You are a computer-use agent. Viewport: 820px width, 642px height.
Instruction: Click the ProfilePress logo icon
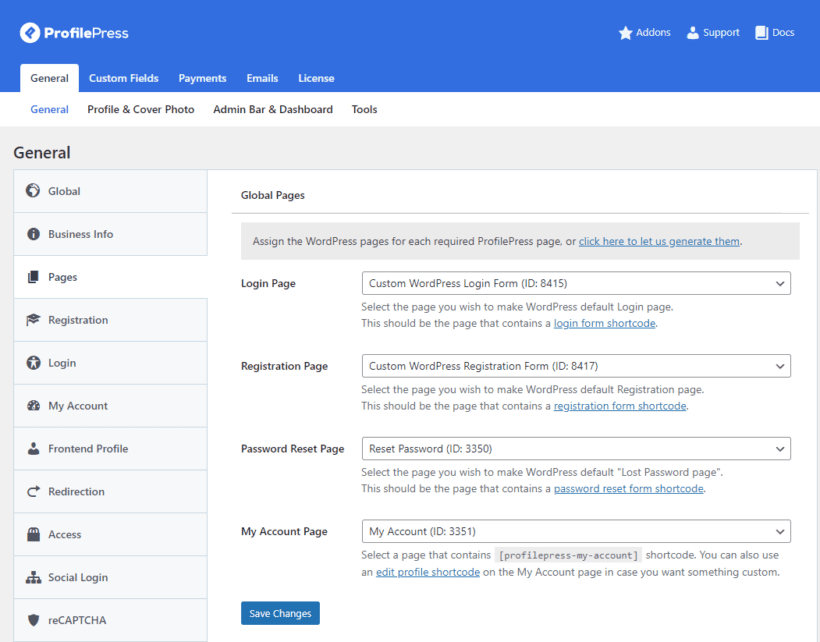pyautogui.click(x=30, y=33)
